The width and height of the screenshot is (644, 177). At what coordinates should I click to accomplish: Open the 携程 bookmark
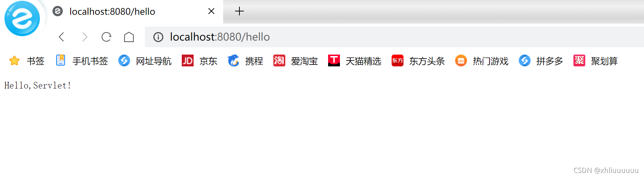pos(245,61)
